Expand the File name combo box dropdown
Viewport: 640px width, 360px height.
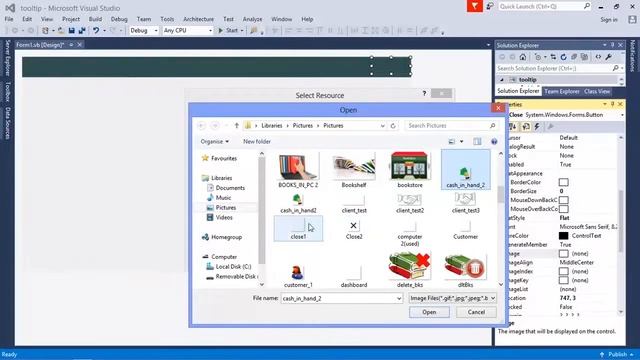[x=399, y=298]
